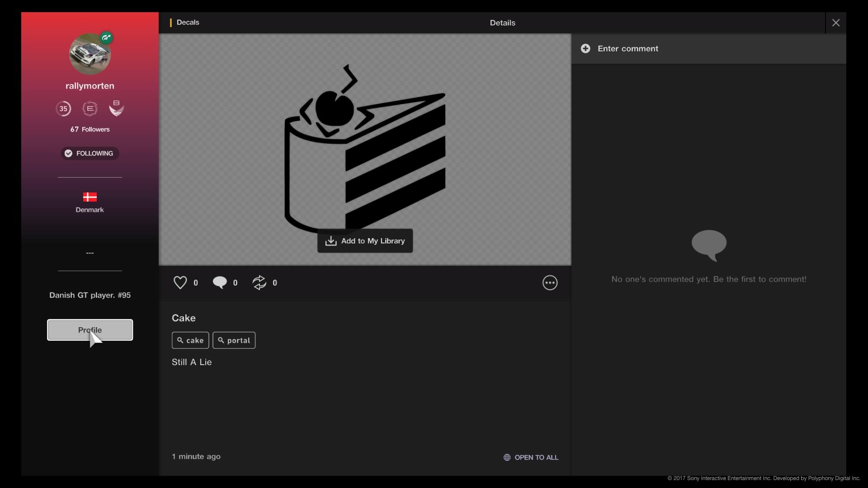Click the globe icon beside OPEN TO ALL
Viewport: 868px width, 488px height.
point(507,457)
